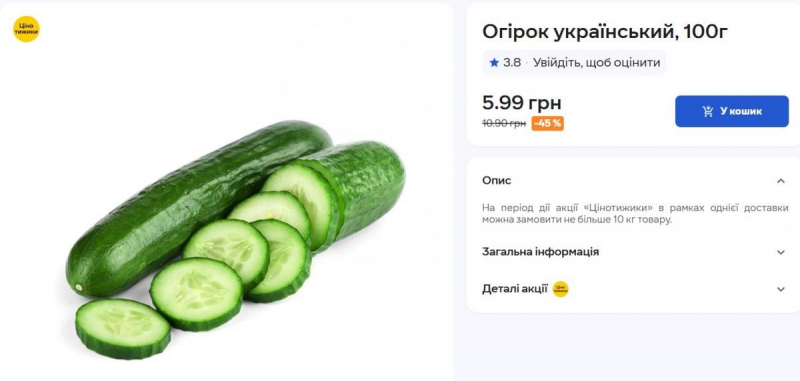Open the Загальна інформація section header
The height and width of the screenshot is (381, 800).
[x=635, y=252]
